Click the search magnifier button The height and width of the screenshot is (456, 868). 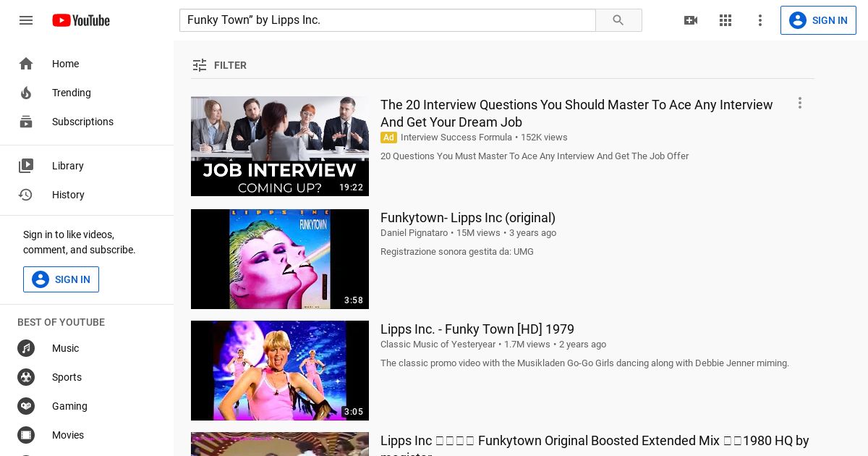click(618, 20)
